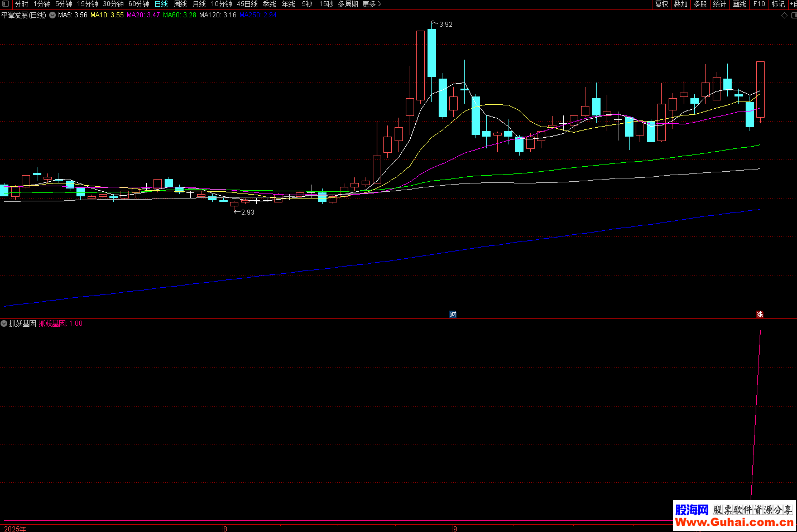Click the blue MA250: 2.94 label
This screenshot has height=532, width=797.
(x=258, y=15)
